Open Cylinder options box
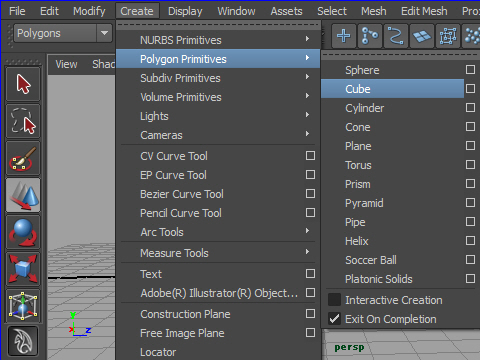Viewport: 480px width, 360px height. [x=470, y=108]
